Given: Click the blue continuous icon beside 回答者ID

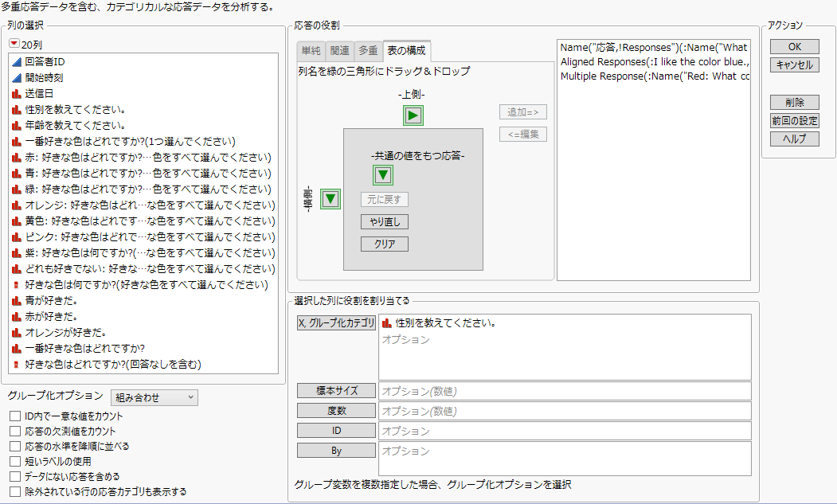Looking at the screenshot, I should coord(15,62).
